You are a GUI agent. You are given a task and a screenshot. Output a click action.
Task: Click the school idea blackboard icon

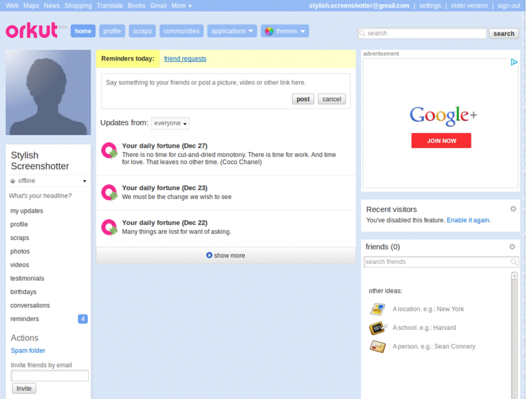[378, 328]
